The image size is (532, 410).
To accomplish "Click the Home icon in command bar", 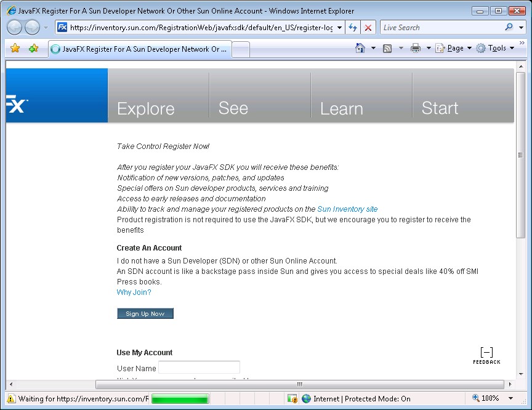I will click(360, 49).
